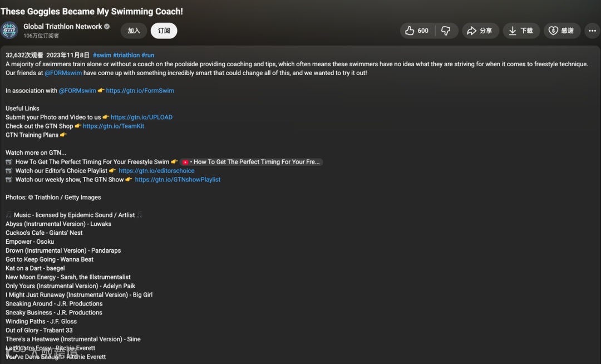Subscribe with the 订阅 button
The image size is (601, 364).
click(164, 31)
